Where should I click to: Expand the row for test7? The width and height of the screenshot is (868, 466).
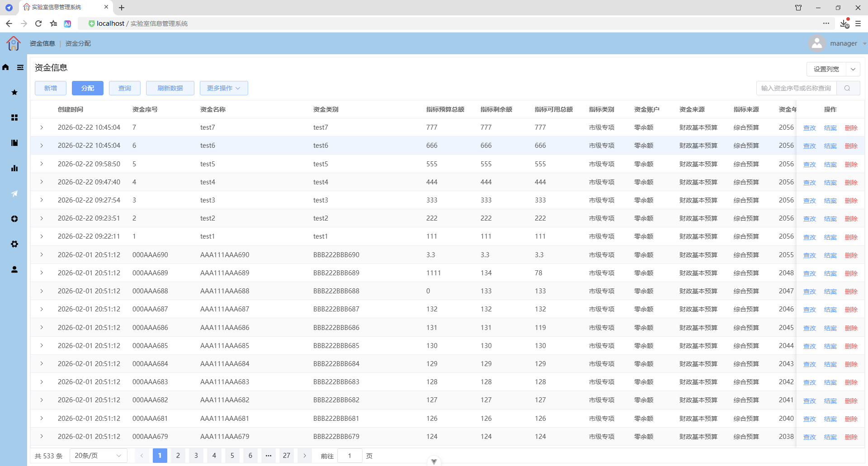(x=42, y=127)
